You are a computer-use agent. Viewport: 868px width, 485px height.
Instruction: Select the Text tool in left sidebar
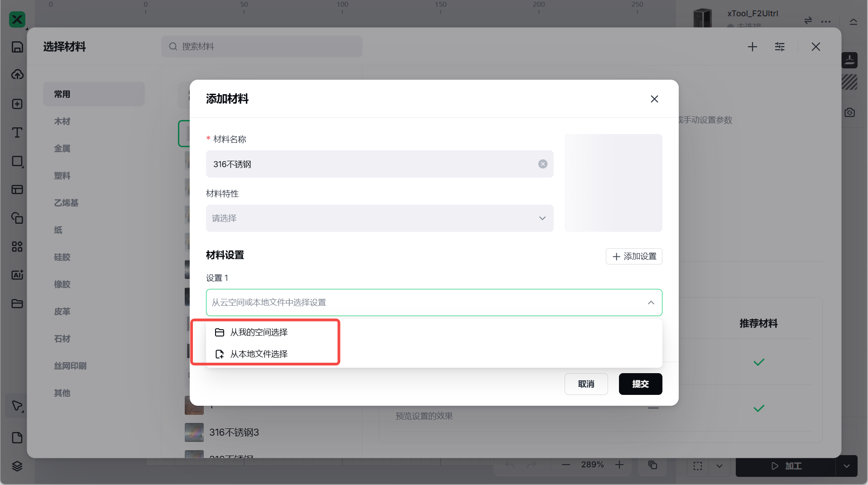(x=17, y=133)
